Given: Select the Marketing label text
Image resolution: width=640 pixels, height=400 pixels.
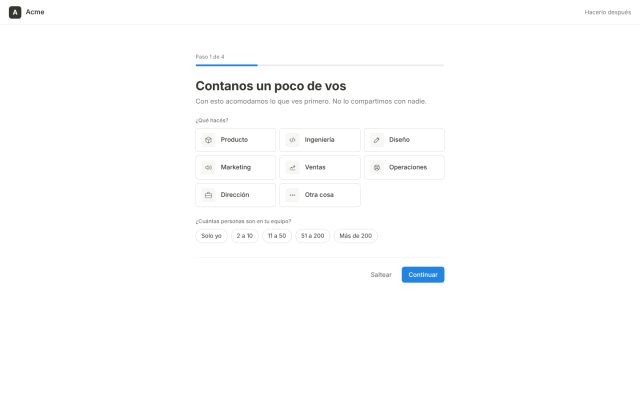Looking at the screenshot, I should tap(236, 167).
